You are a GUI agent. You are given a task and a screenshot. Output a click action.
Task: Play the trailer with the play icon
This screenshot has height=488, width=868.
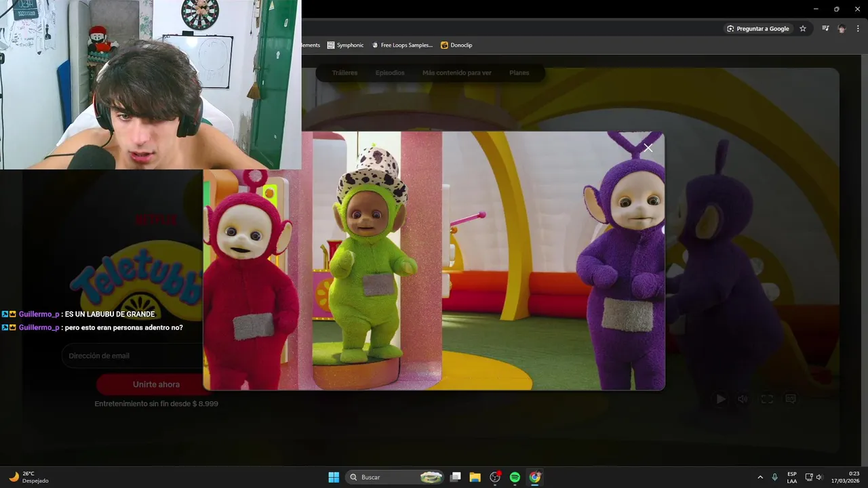tap(721, 399)
